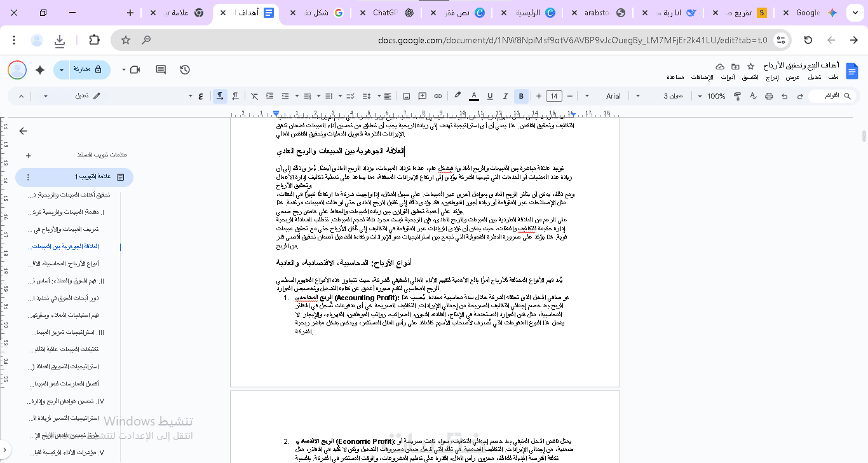Open the highlight color picker

458,96
